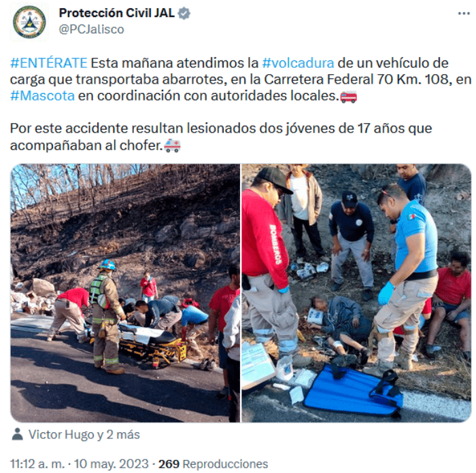Screen dimensions: 476x473
Task: Open the #Mascota hashtag link
Action: click(x=42, y=96)
